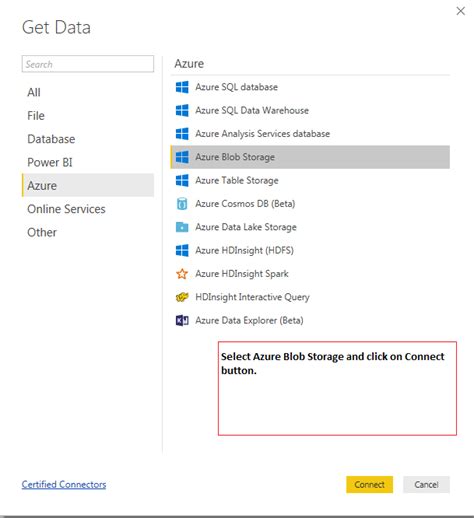Open the Certified Connectors link
The height and width of the screenshot is (518, 474).
click(x=64, y=484)
